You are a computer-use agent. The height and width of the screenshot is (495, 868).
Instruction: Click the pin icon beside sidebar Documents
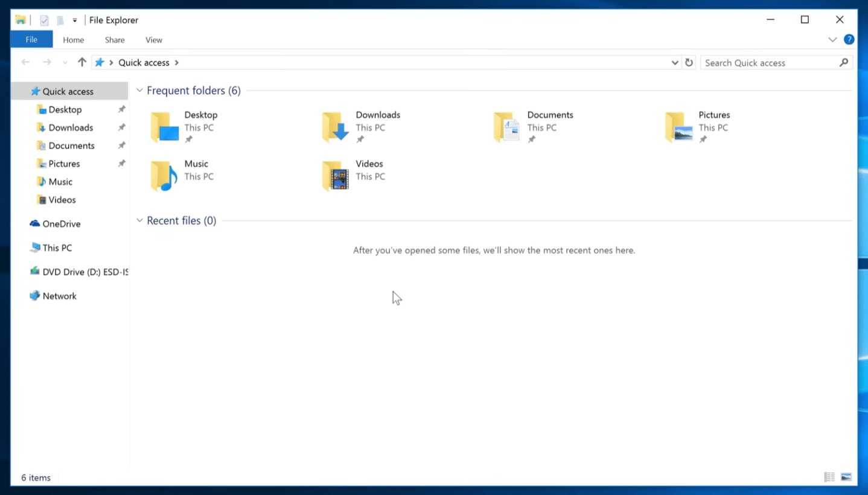pos(121,145)
